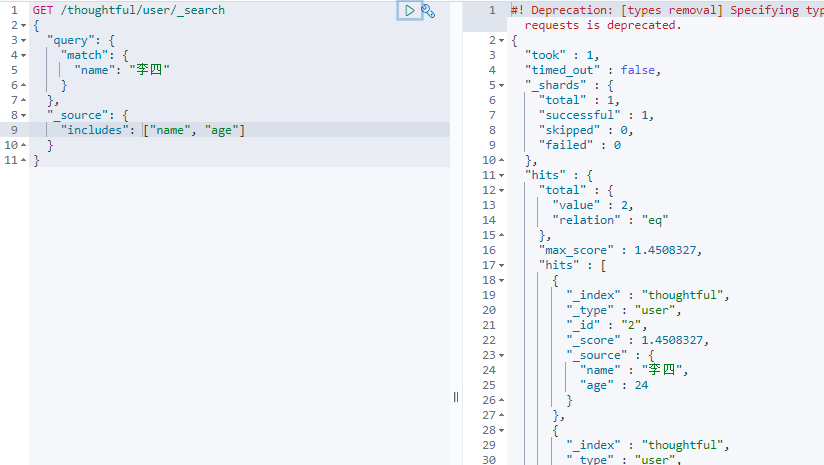This screenshot has height=465, width=824.
Task: Fold the closing brace arrow at request line 7
Action: click(24, 100)
